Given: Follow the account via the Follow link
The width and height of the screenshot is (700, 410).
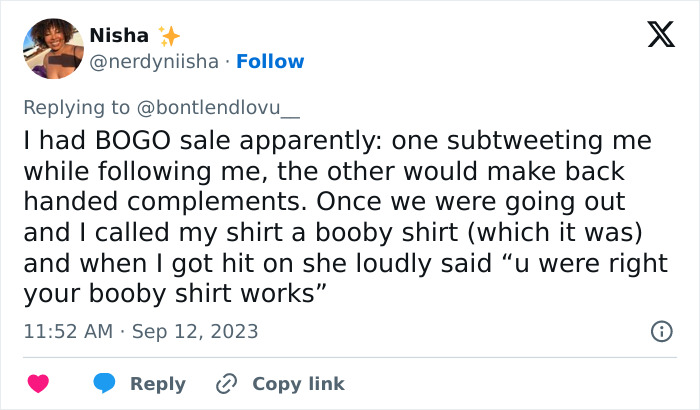Looking at the screenshot, I should point(270,62).
